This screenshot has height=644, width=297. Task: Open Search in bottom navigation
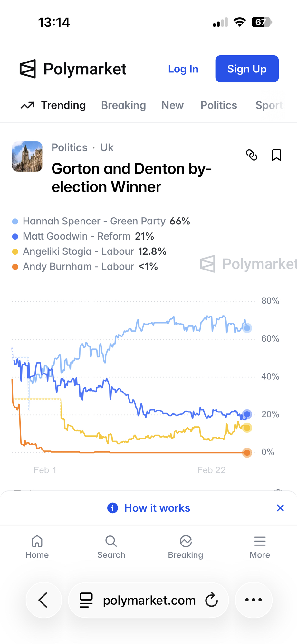pyautogui.click(x=111, y=547)
